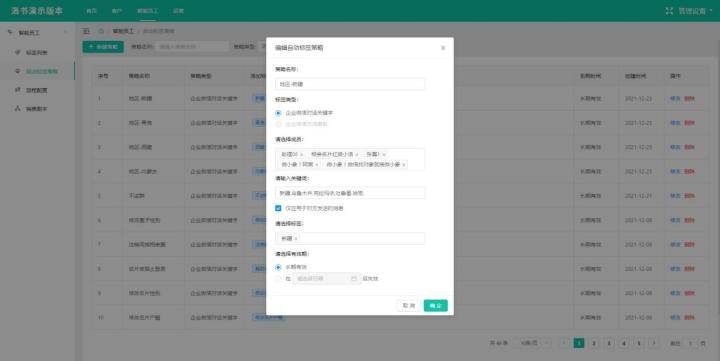Focus the go-to page number box
The height and width of the screenshot is (361, 720).
[689, 343]
